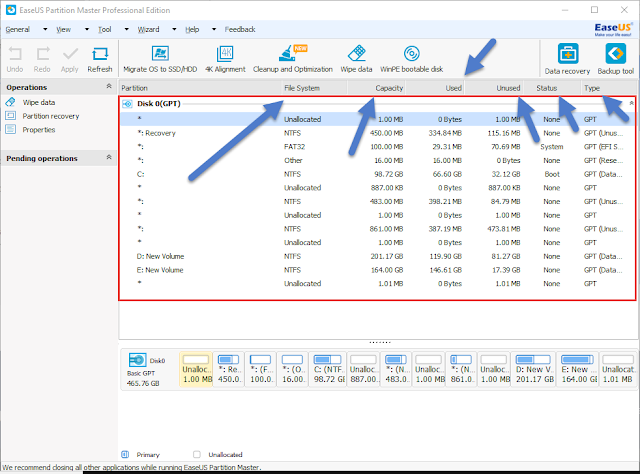Click the Apply checkmark icon
640x474 pixels.
coord(70,59)
